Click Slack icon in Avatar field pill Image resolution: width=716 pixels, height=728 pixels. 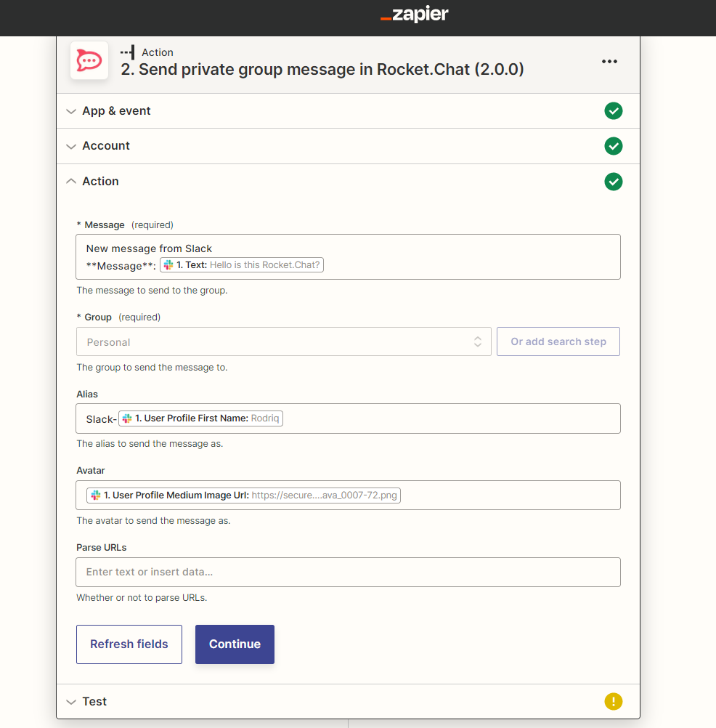point(96,496)
